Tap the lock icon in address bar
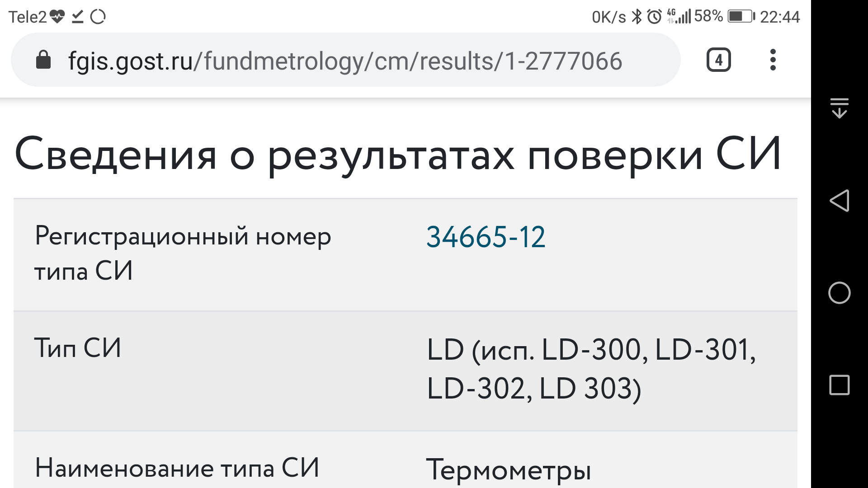Image resolution: width=868 pixels, height=488 pixels. click(x=43, y=60)
